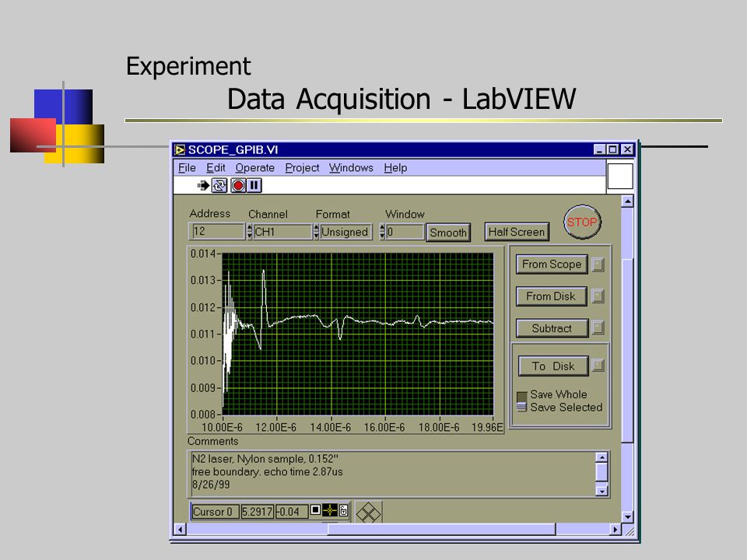Click the horizontal scroll right arrow

pyautogui.click(x=615, y=529)
